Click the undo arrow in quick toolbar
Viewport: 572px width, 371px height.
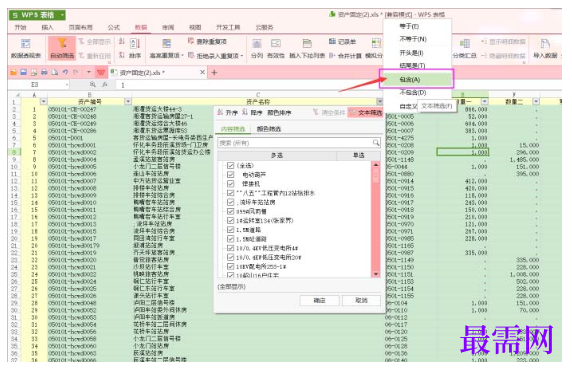point(65,72)
